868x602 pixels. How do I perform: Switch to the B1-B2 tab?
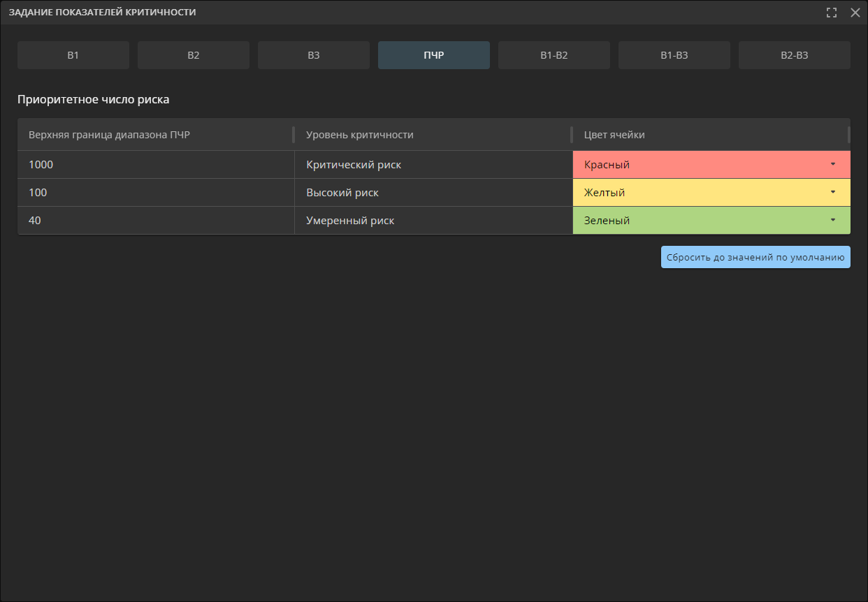click(x=554, y=55)
